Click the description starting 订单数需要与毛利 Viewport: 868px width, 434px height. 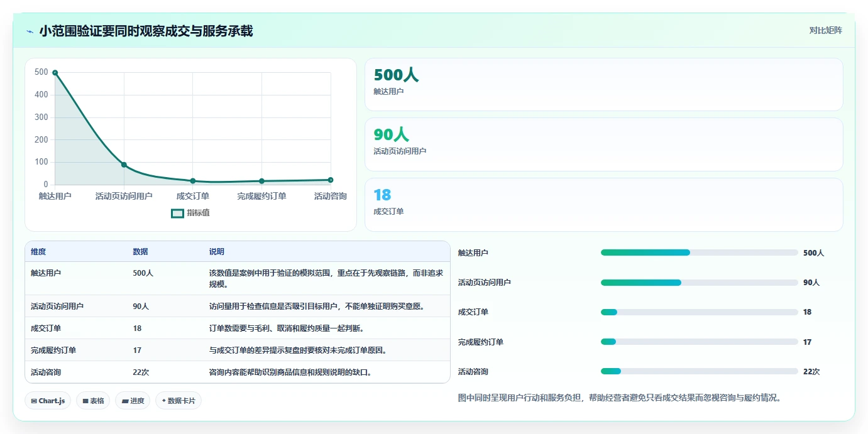coord(287,328)
